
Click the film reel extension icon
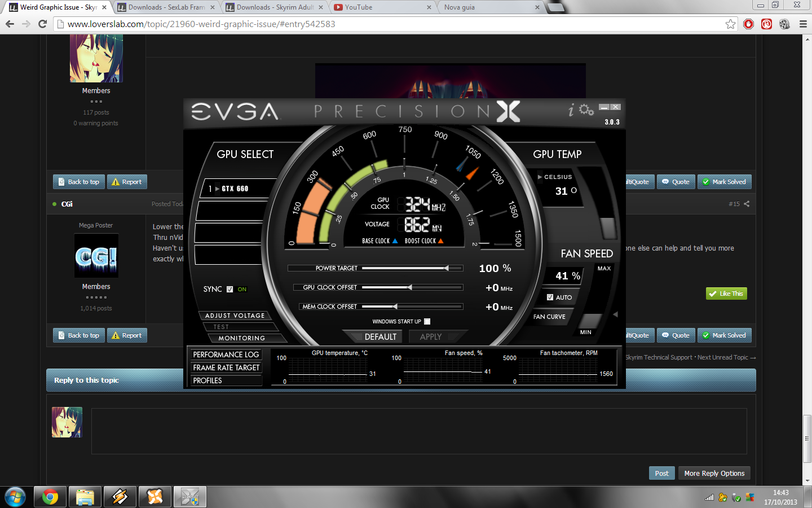click(x=784, y=24)
